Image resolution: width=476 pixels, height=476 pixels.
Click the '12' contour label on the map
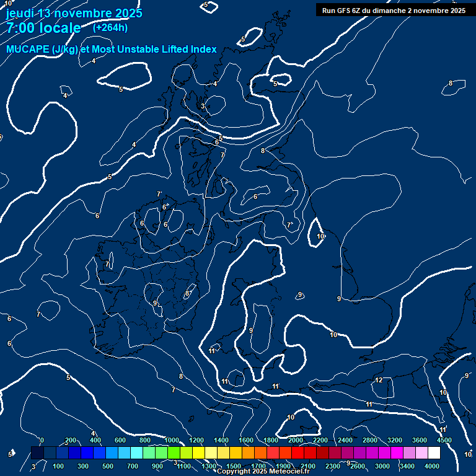(x=379, y=380)
